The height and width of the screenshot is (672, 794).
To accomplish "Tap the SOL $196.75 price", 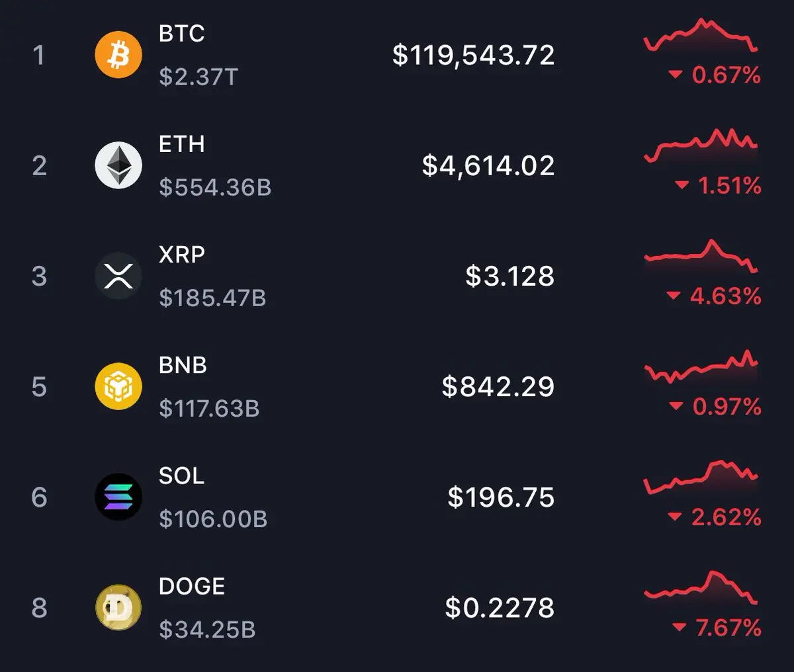I will (x=501, y=497).
